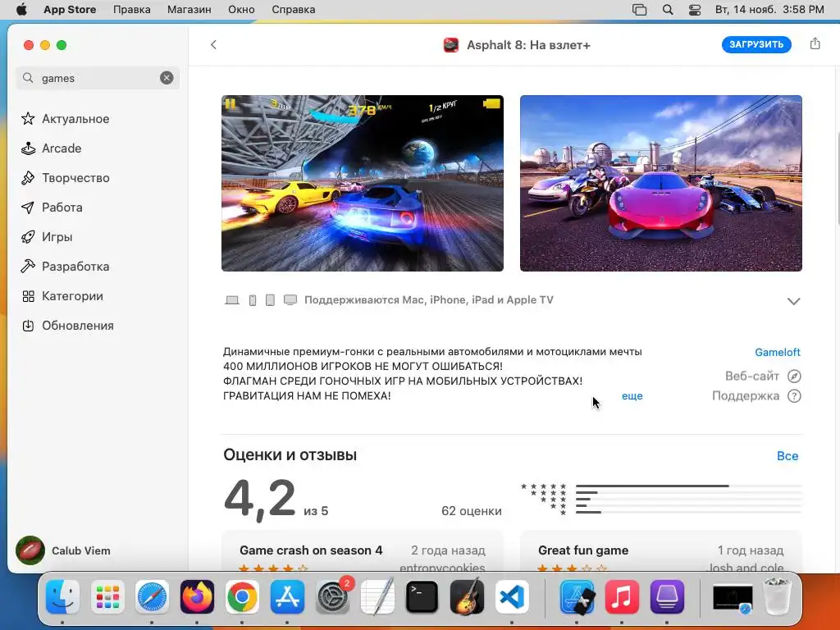Open the Calub Viem account profile
Viewport: 840px width, 630px height.
[x=63, y=550]
